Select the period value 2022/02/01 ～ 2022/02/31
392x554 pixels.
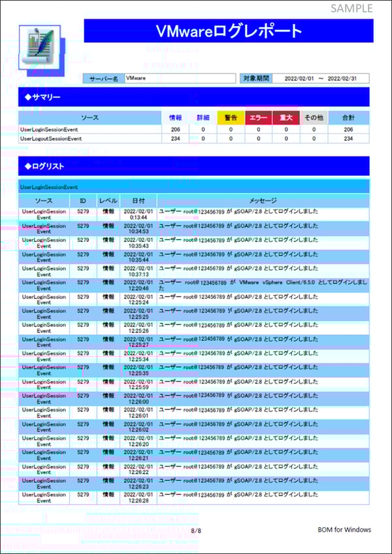click(321, 78)
